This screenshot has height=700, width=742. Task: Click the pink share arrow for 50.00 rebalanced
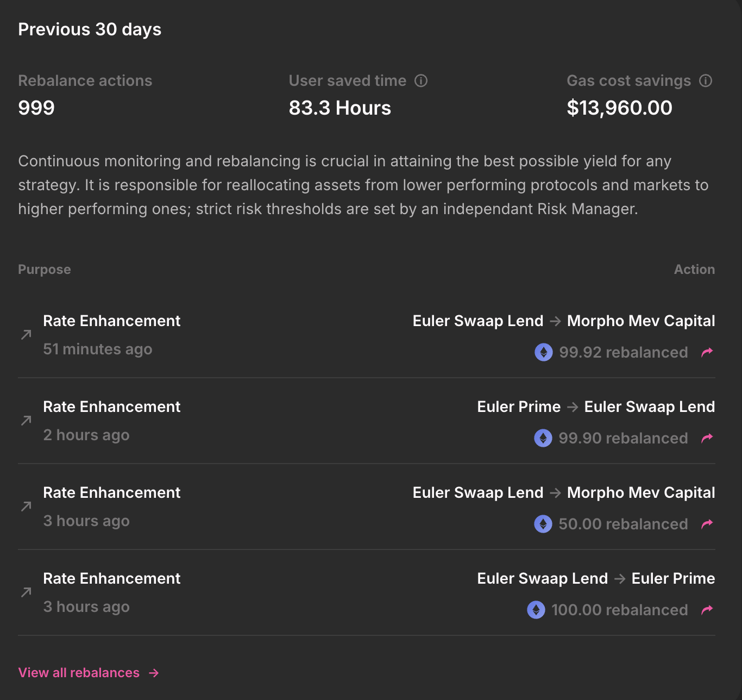(707, 524)
